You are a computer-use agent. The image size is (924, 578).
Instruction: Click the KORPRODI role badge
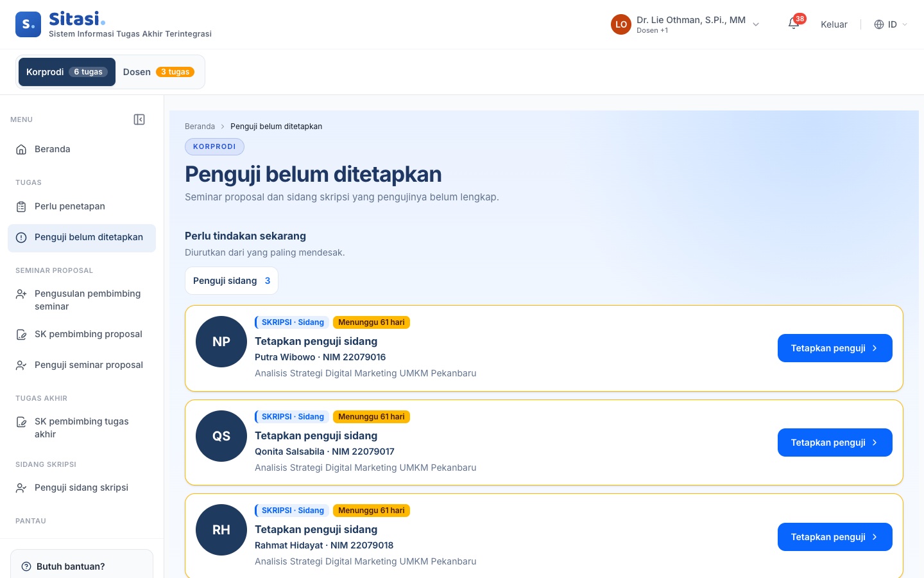(x=214, y=146)
